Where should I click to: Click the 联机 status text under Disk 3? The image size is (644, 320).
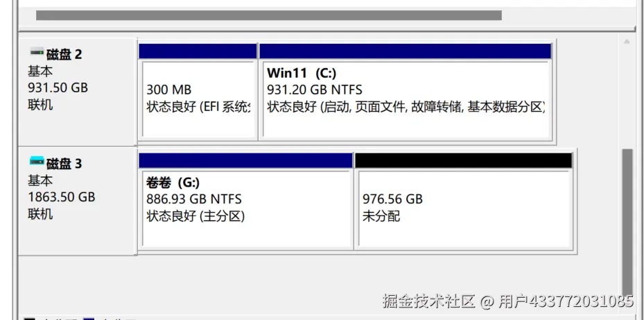40,214
